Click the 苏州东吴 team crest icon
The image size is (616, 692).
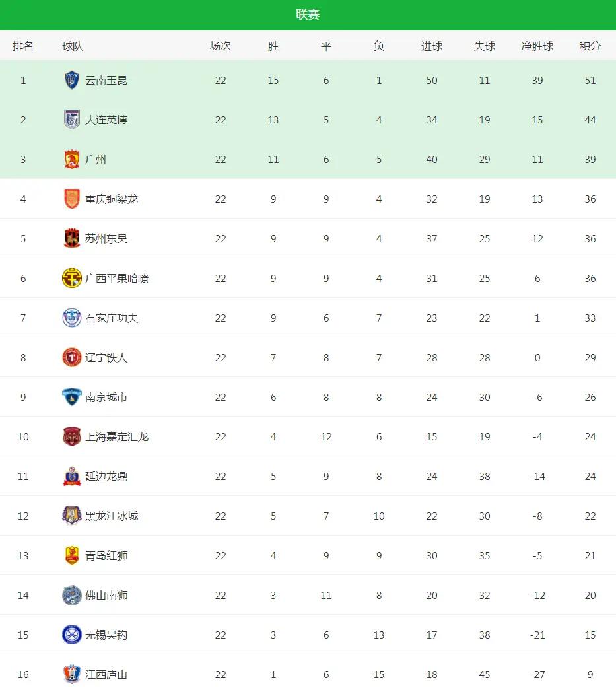click(72, 238)
